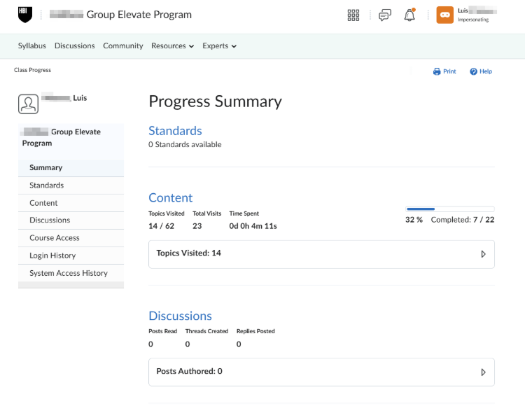Click the Group Elevate Program title
525x420 pixels.
tap(120, 15)
